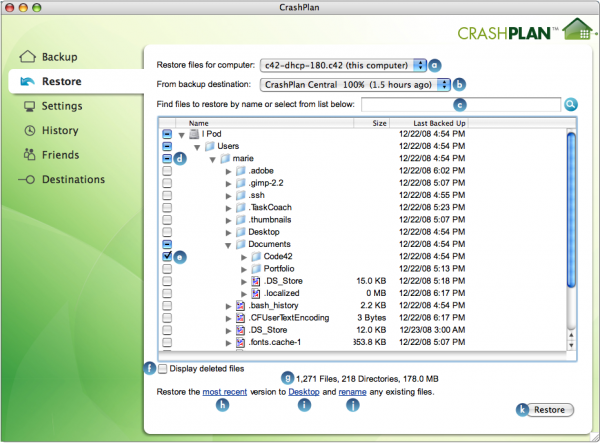The height and width of the screenshot is (443, 600).
Task: Open the Destinations tab
Action: [x=73, y=179]
